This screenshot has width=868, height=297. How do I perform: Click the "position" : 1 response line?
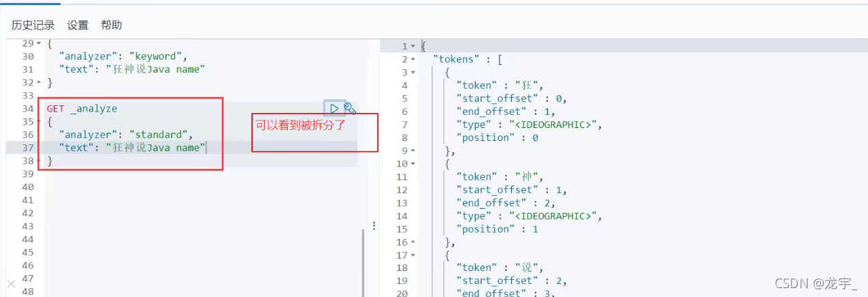(498, 229)
